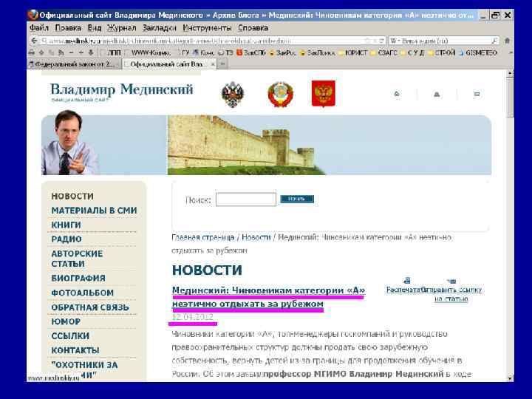Open the article headline about Чиновникам категории «А»
The height and width of the screenshot is (399, 532).
(x=268, y=297)
